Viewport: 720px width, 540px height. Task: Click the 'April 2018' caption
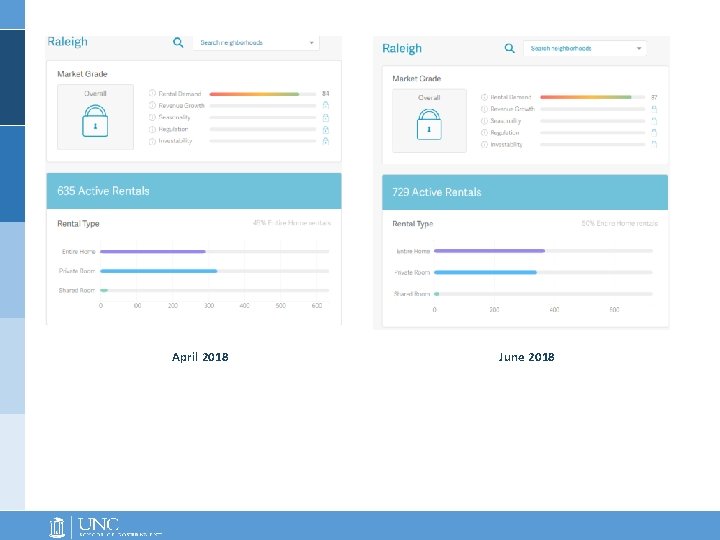[200, 357]
